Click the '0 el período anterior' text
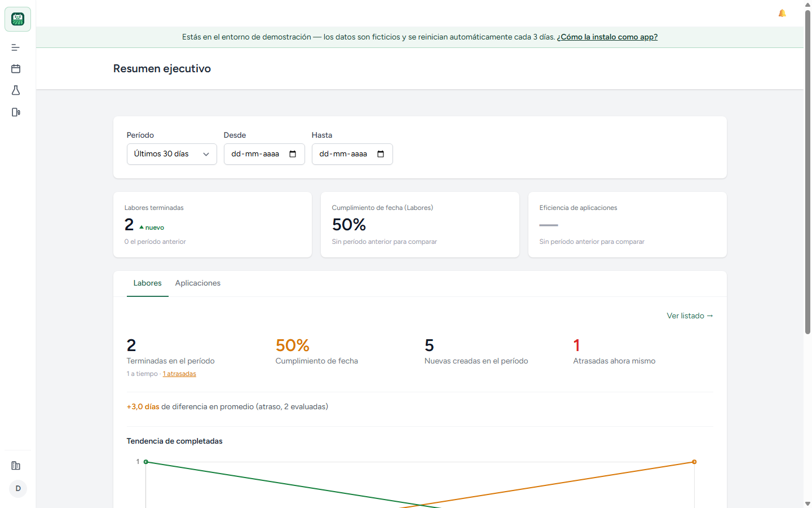The height and width of the screenshot is (508, 812). (x=155, y=242)
